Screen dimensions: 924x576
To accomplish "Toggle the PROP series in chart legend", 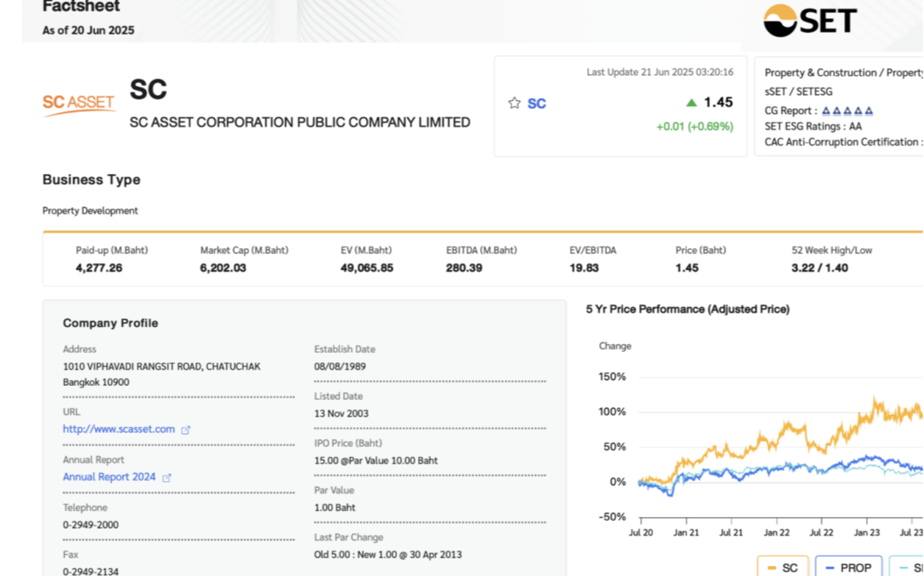I will click(x=848, y=567).
